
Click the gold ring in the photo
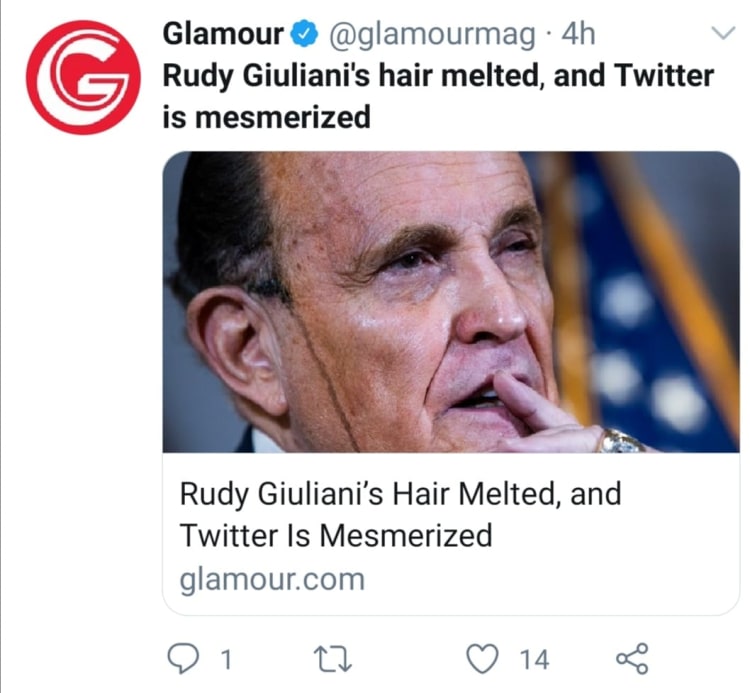[x=621, y=441]
